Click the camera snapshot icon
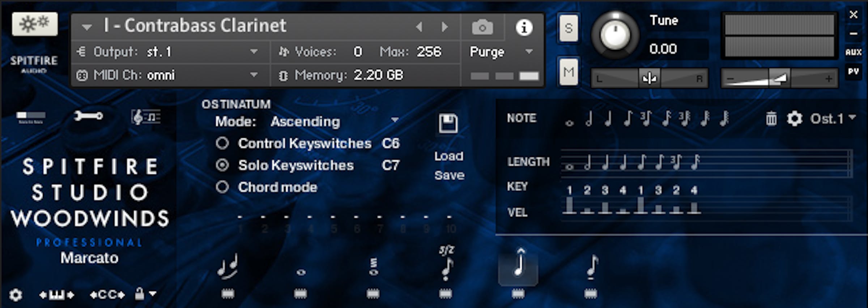 [482, 27]
